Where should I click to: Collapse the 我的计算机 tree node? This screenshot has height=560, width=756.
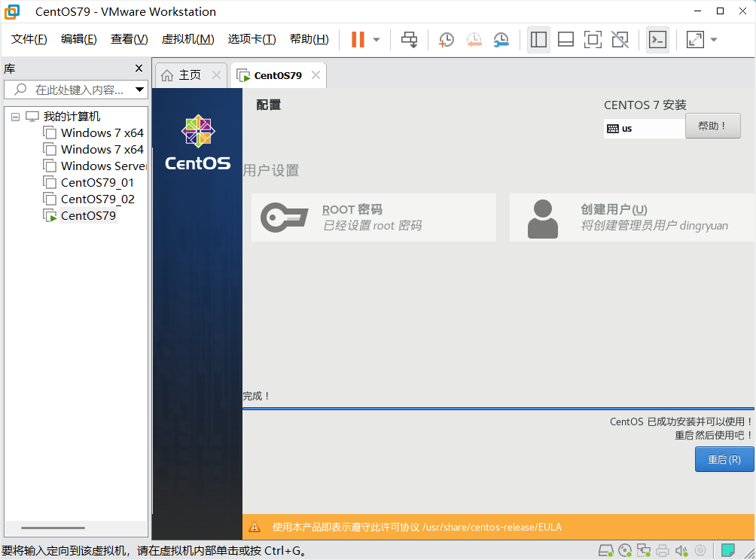pos(15,117)
